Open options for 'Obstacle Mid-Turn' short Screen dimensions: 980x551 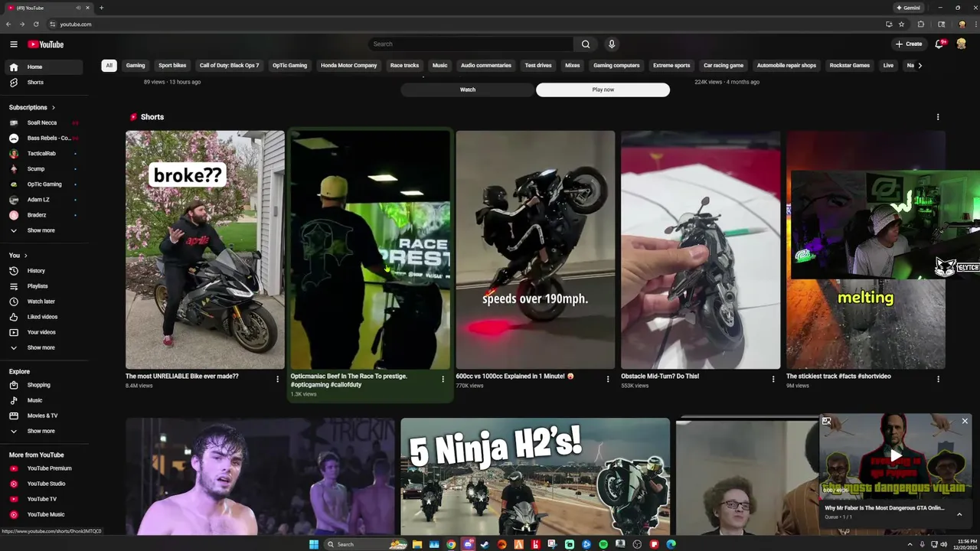pos(773,379)
